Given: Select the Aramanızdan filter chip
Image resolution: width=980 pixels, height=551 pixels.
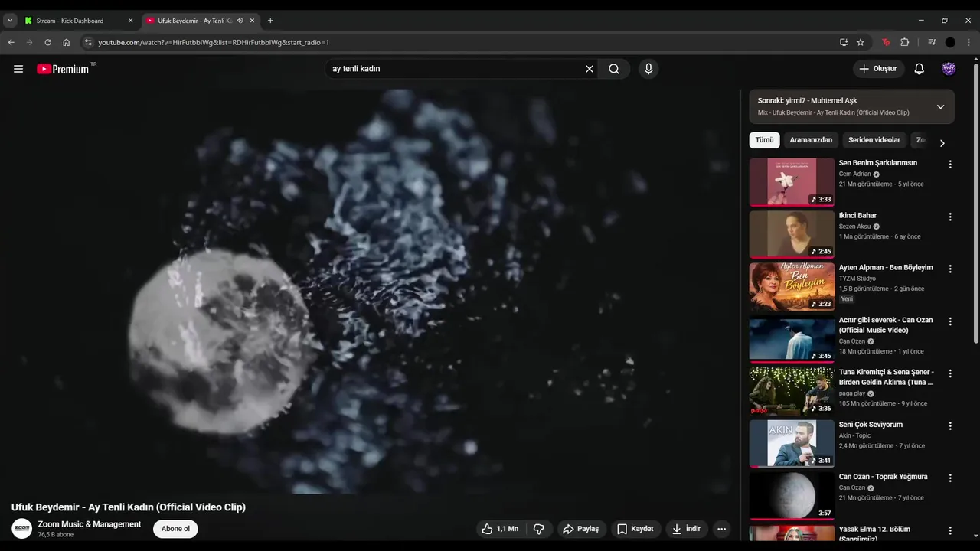Looking at the screenshot, I should pos(811,140).
